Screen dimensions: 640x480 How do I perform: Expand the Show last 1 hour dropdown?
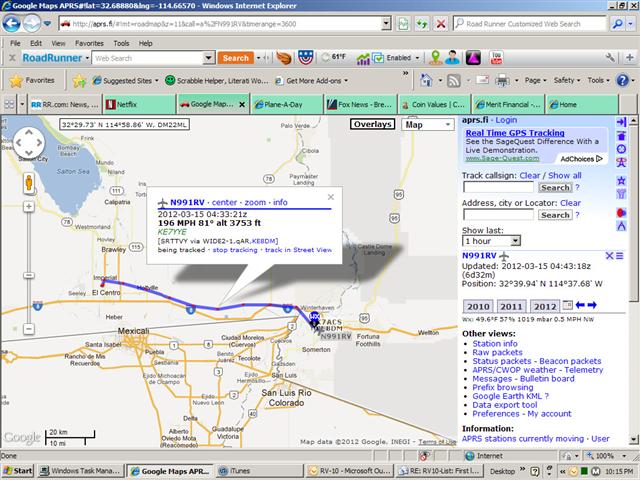(491, 241)
